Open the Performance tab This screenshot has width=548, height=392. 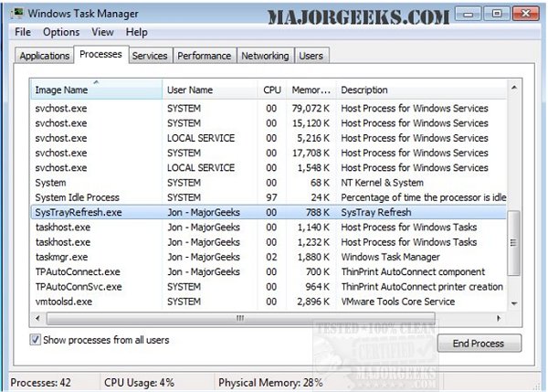pyautogui.click(x=204, y=56)
